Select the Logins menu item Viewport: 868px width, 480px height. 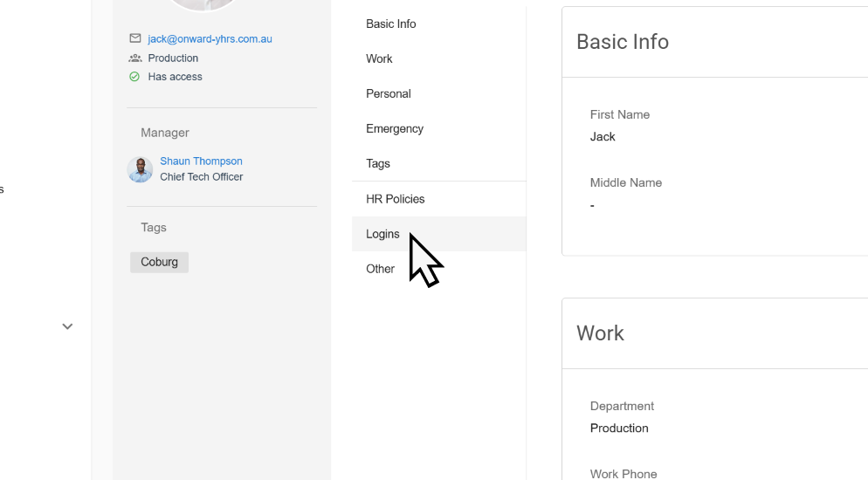(439, 234)
